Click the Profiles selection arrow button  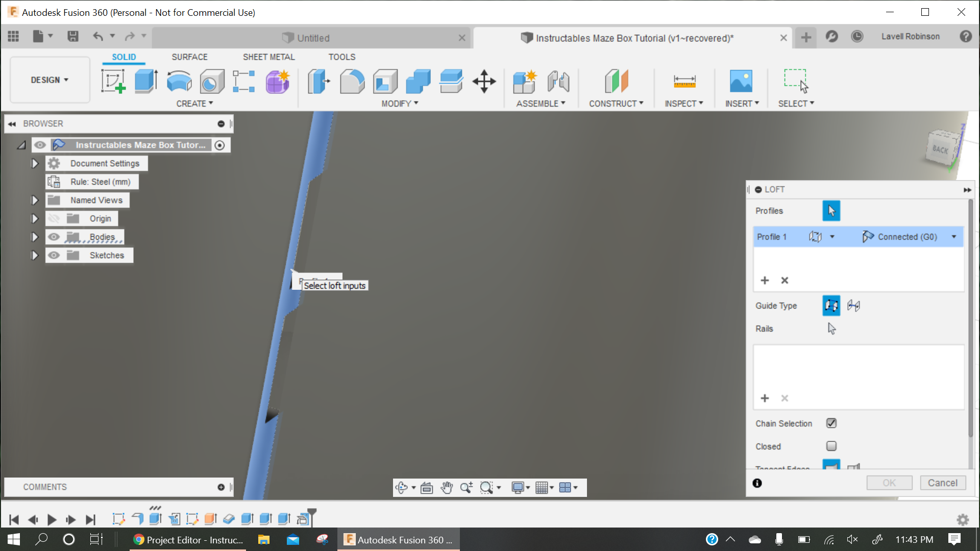pyautogui.click(x=831, y=211)
